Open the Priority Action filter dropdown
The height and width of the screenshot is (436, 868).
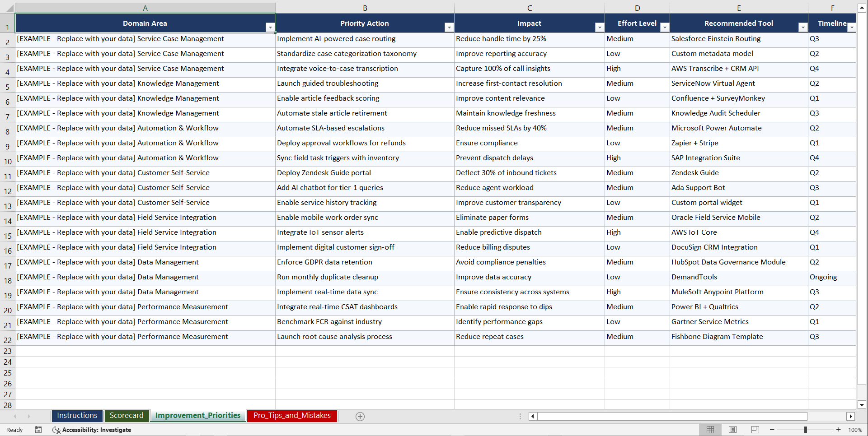point(449,27)
